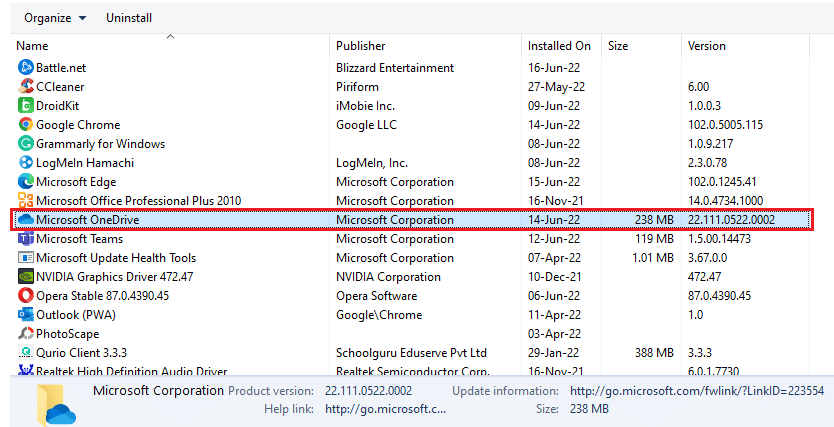This screenshot has width=834, height=427.
Task: Click the Uninstall button
Action: click(129, 18)
